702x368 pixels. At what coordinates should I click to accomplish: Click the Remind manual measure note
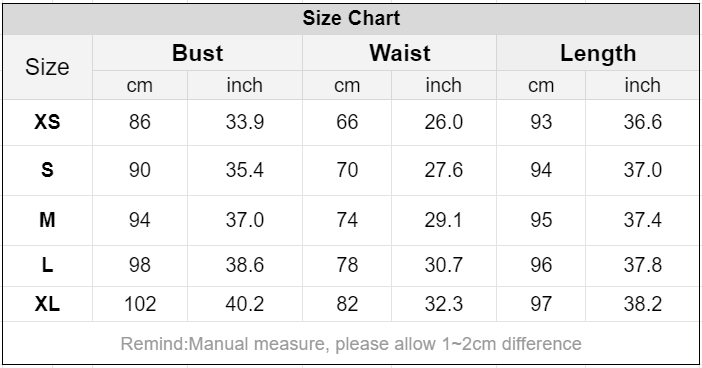tap(351, 344)
